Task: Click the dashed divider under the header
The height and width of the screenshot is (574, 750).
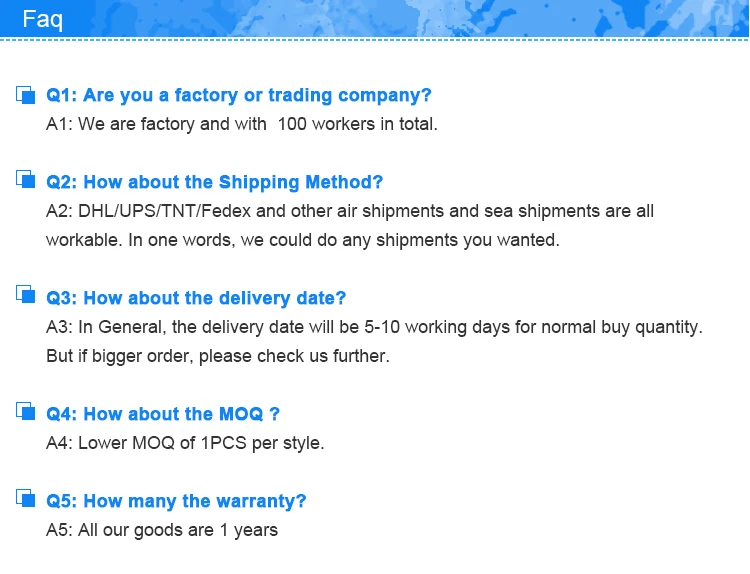Action: point(375,40)
